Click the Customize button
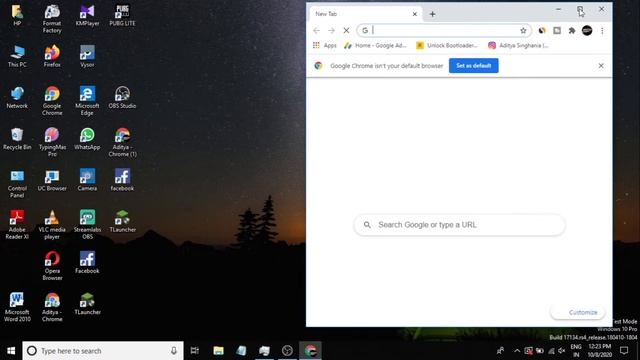640x360 pixels. (578, 312)
